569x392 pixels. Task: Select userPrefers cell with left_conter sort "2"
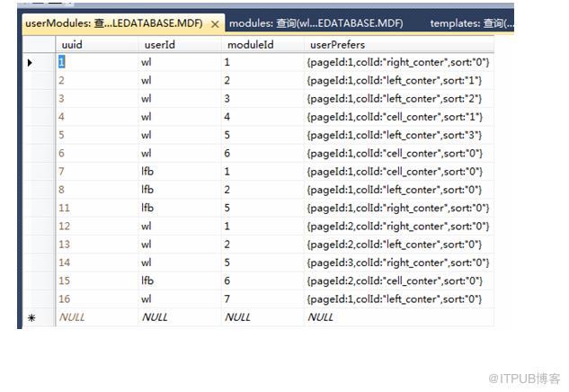click(x=399, y=99)
